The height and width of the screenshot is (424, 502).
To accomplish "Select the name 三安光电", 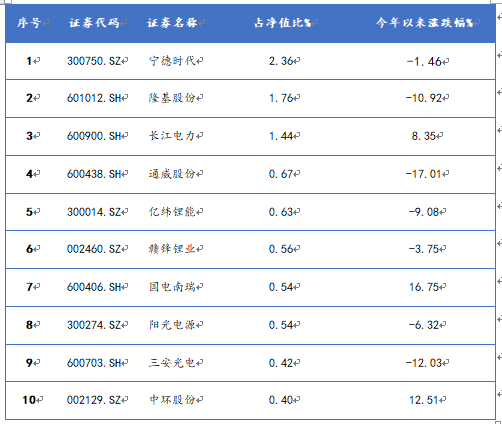I will tap(172, 363).
